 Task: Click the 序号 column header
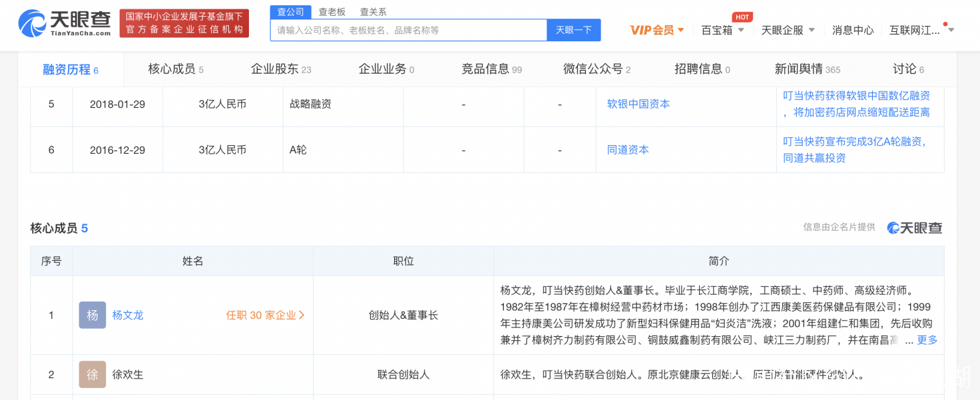point(51,261)
